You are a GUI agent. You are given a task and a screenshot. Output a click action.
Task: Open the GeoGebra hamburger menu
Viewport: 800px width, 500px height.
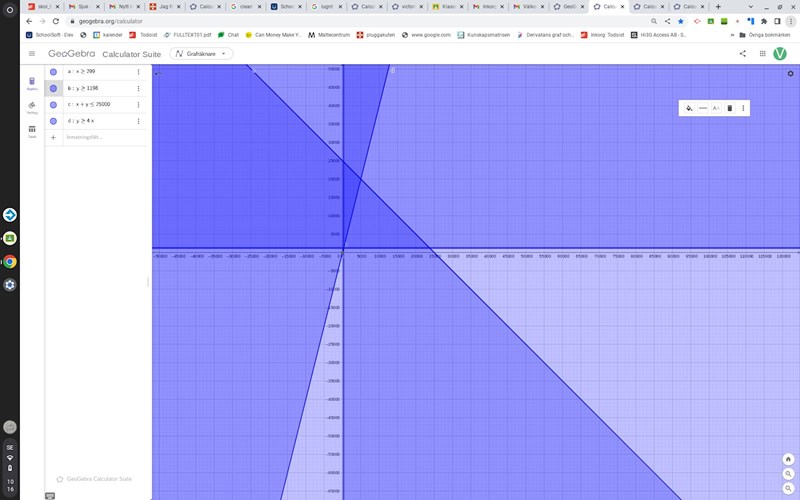coord(32,54)
